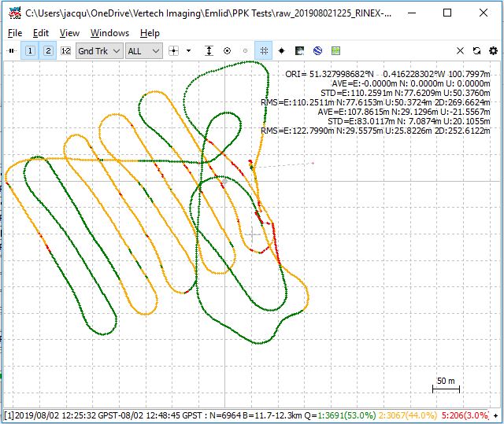Toggle solution 1 display button
504x424 pixels.
30,50
